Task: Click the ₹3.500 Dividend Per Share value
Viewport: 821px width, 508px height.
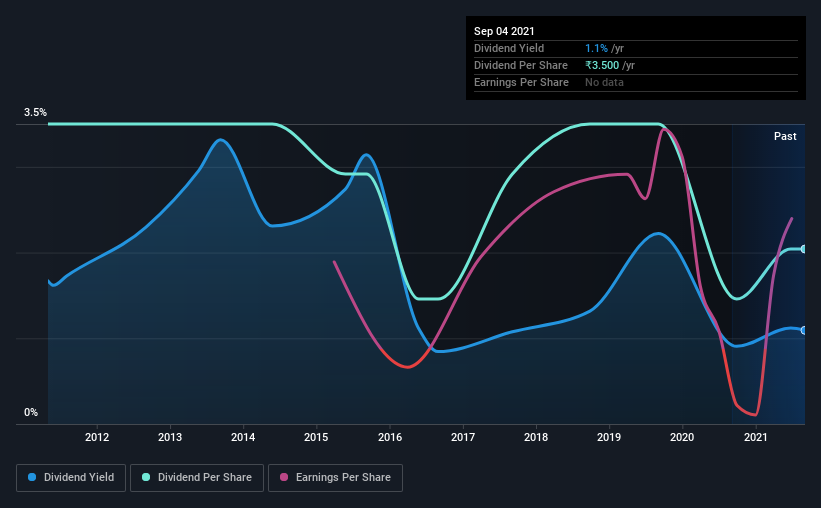Action: point(602,65)
